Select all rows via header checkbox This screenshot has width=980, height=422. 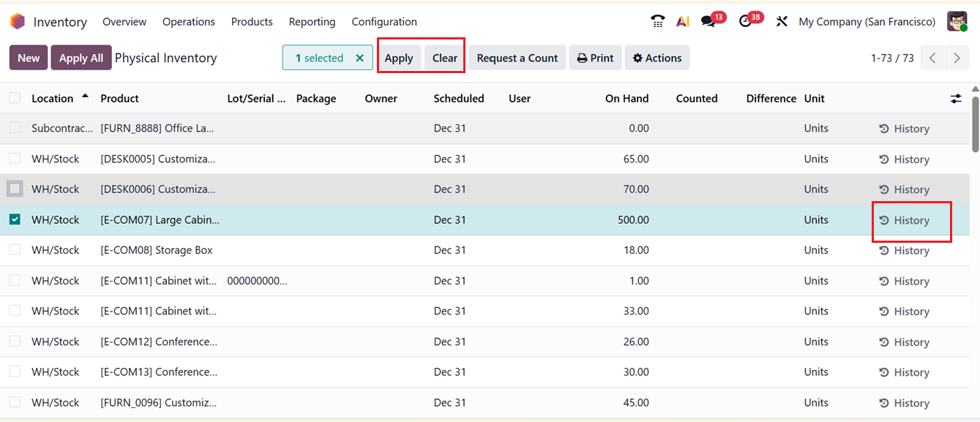pyautogui.click(x=15, y=97)
